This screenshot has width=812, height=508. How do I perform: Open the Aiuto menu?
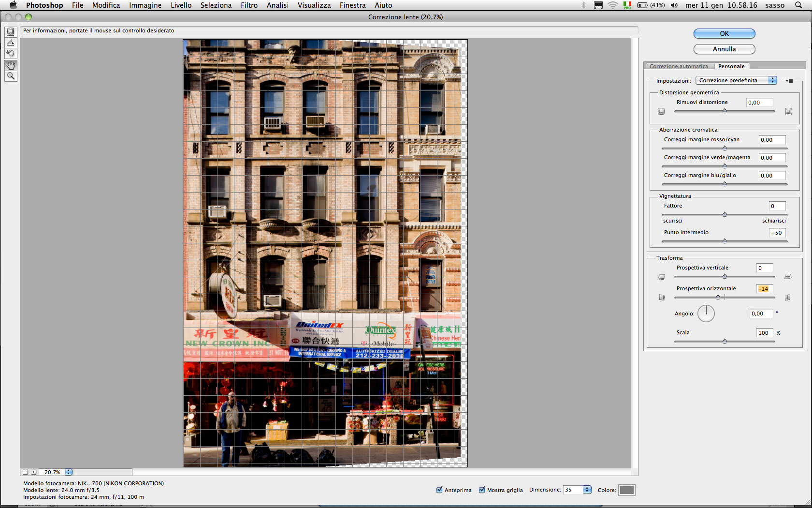(383, 5)
